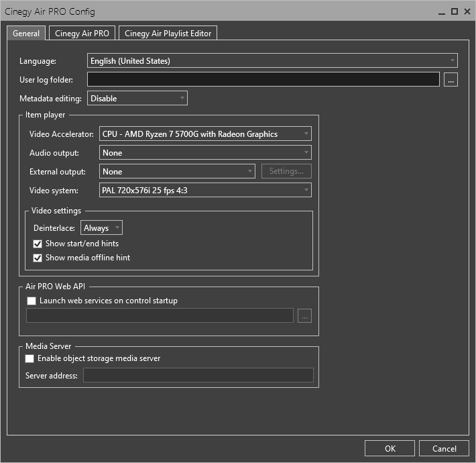
Task: Minimize the Cinegy Air PRO Config window
Action: pos(442,12)
